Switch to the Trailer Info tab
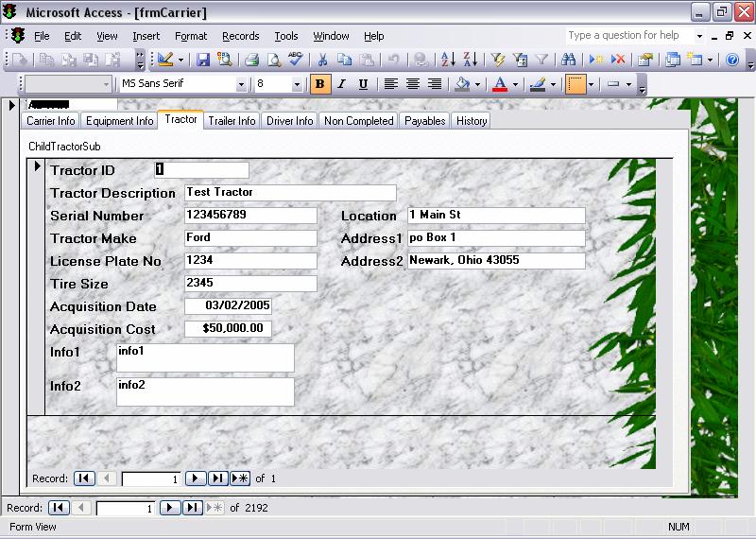Viewport: 756px width, 539px height. (232, 121)
